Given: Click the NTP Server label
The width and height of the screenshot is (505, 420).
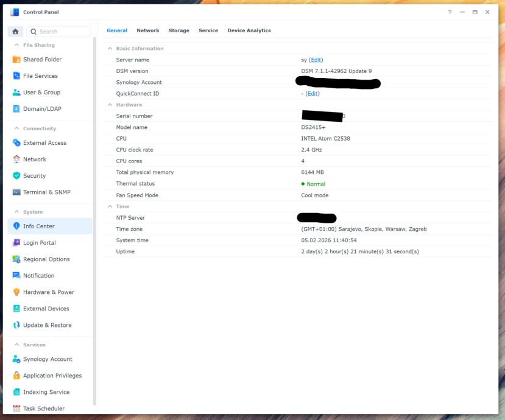Looking at the screenshot, I should (130, 218).
